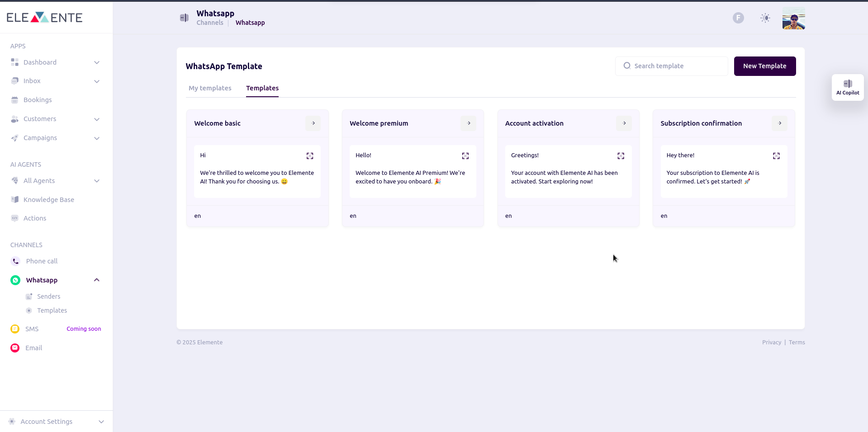868x432 pixels.
Task: Click the Campaigns rocket icon
Action: tap(15, 138)
